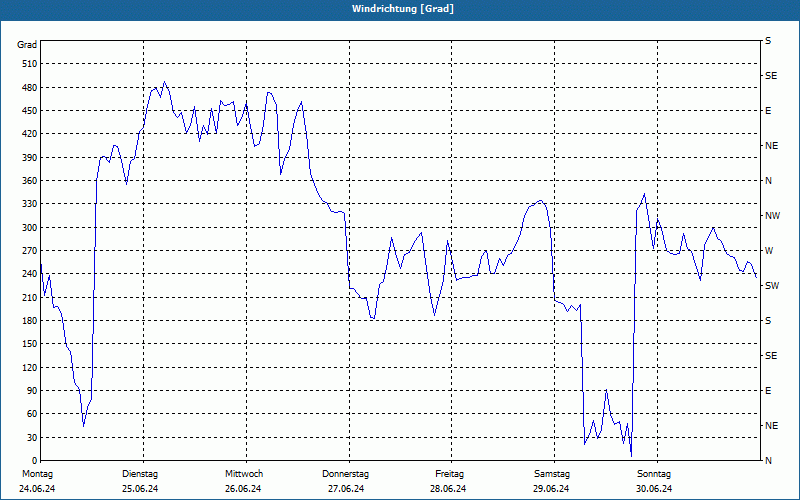Click the 480 left axis label
Viewport: 800px width, 500px height.
(x=29, y=88)
